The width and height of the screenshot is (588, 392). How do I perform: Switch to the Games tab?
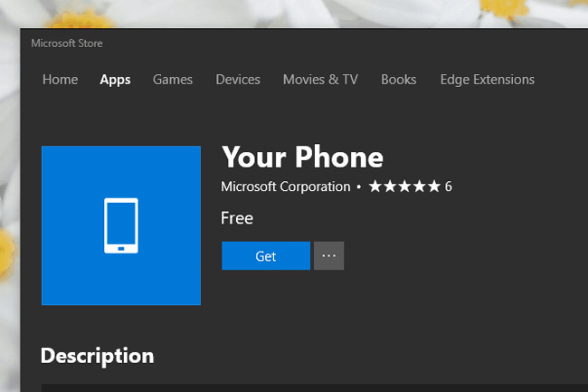172,80
